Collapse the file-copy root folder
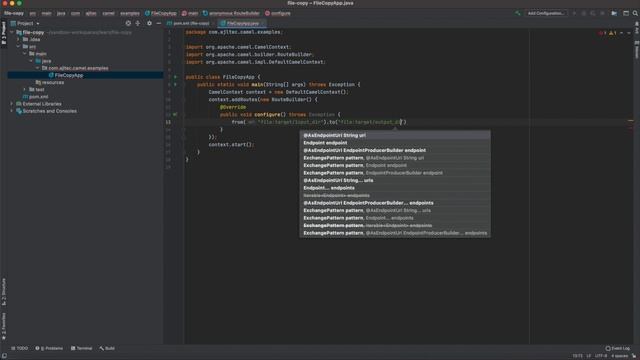 12,32
